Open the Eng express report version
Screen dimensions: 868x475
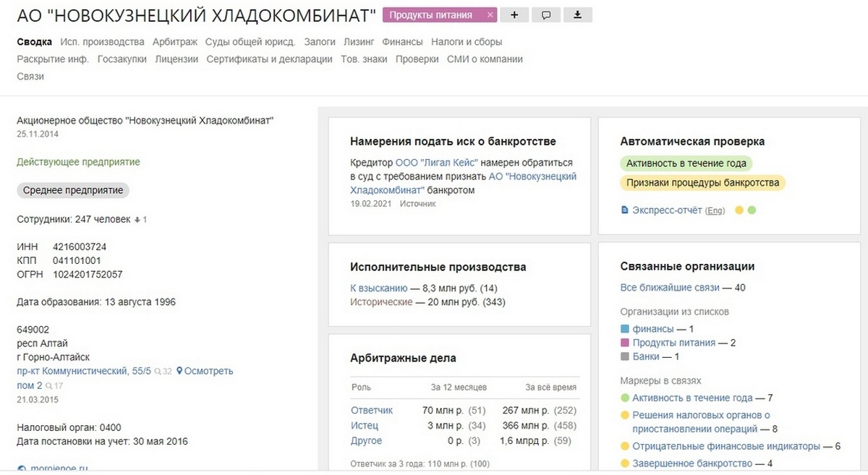[715, 210]
